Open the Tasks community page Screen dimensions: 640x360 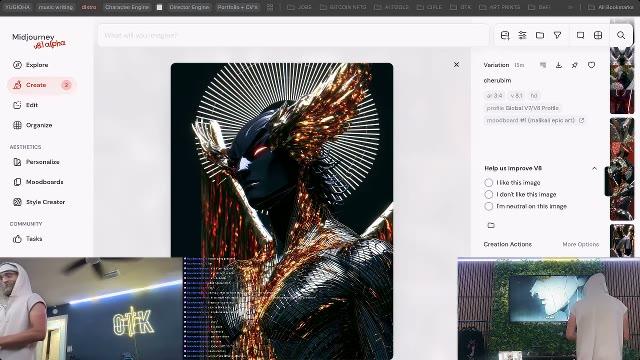28,239
